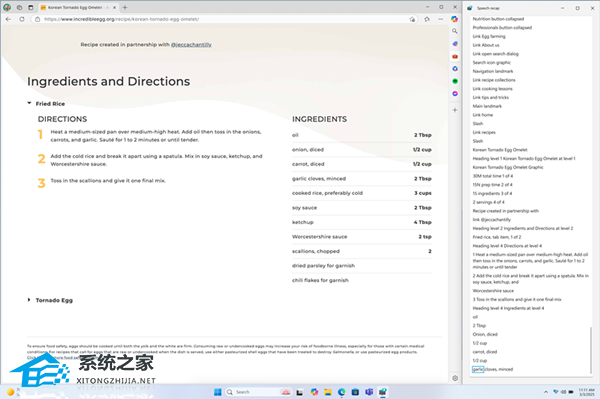Click the DIRECTIONS heading
The width and height of the screenshot is (600, 399).
pos(62,119)
